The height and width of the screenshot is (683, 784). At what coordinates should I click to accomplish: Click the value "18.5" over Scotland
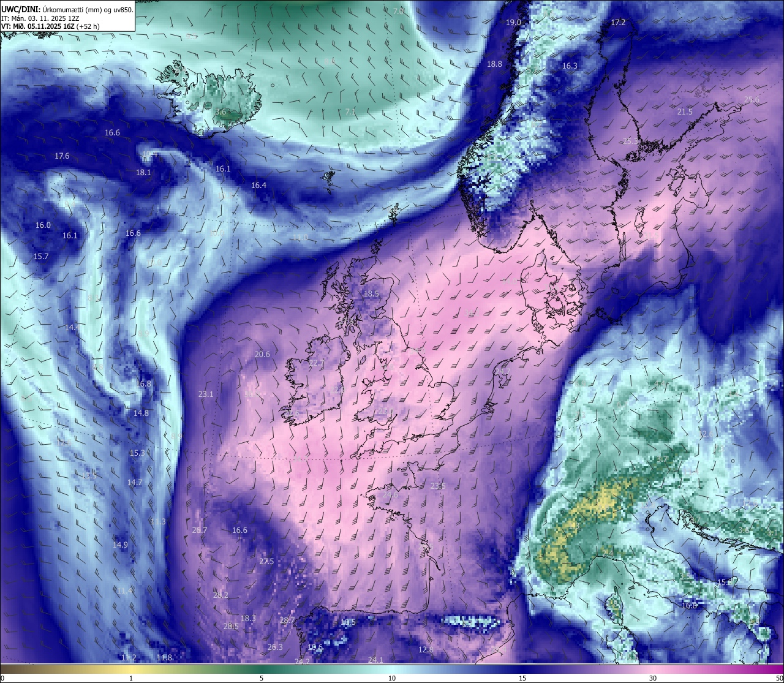371,293
